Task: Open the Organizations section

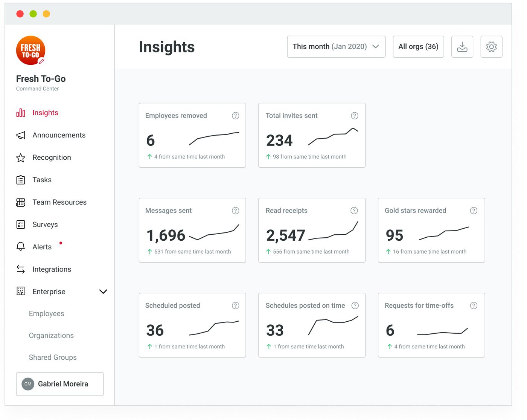Action: (x=51, y=335)
